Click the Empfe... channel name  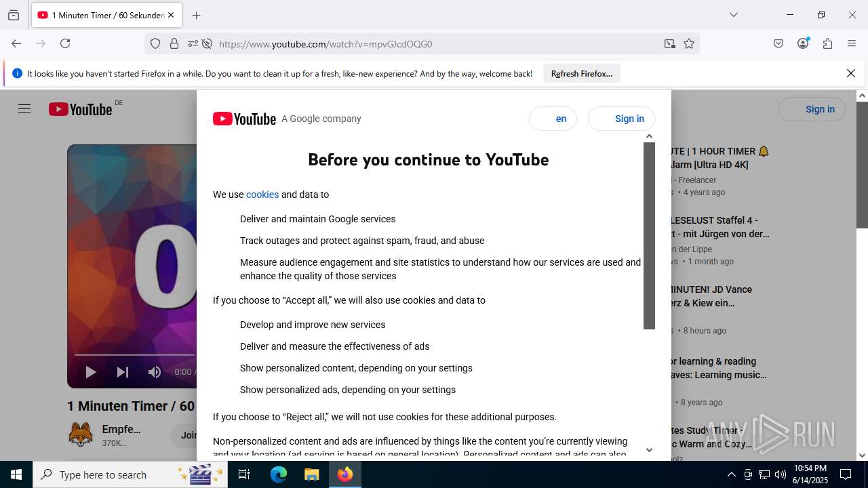click(x=121, y=429)
